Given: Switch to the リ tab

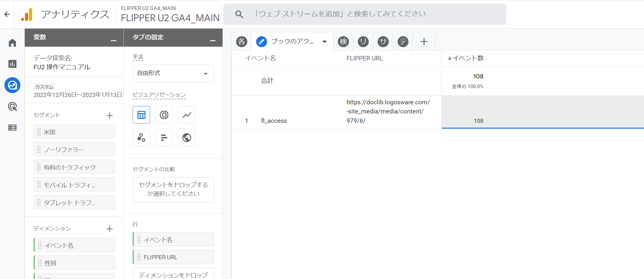Looking at the screenshot, I should [x=363, y=42].
